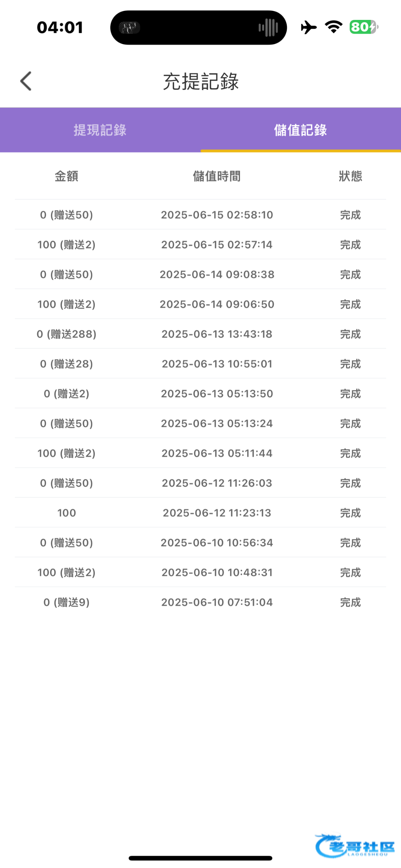This screenshot has height=868, width=401.
Task: Tap the 贈送9 record from 2025-06-10
Action: (67, 602)
